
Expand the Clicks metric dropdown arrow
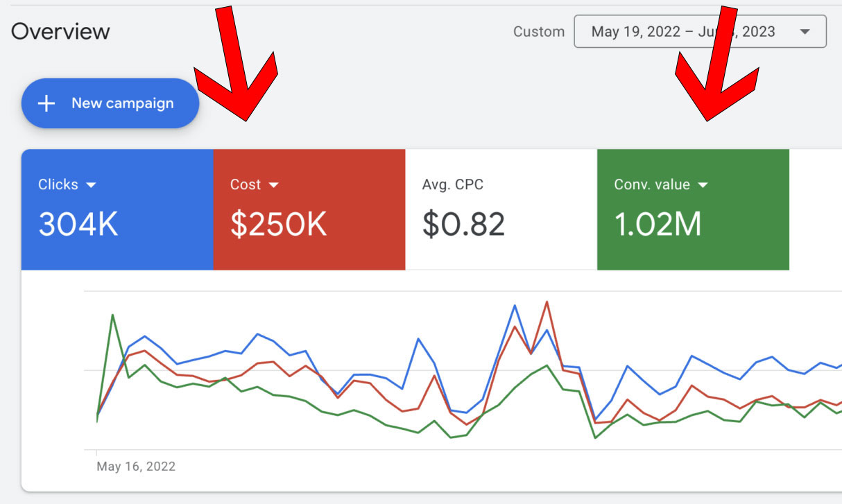(91, 185)
